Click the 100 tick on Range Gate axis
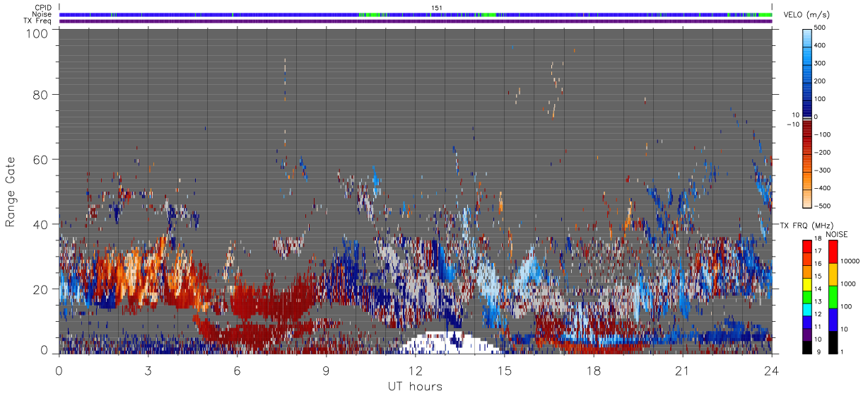This screenshot has height=401, width=868. 37,33
